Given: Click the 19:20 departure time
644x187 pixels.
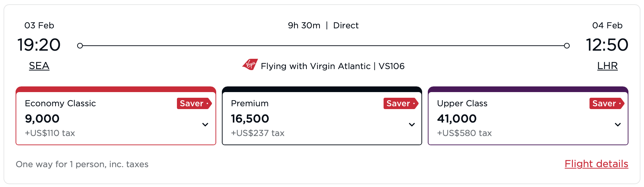Looking at the screenshot, I should click(x=39, y=45).
